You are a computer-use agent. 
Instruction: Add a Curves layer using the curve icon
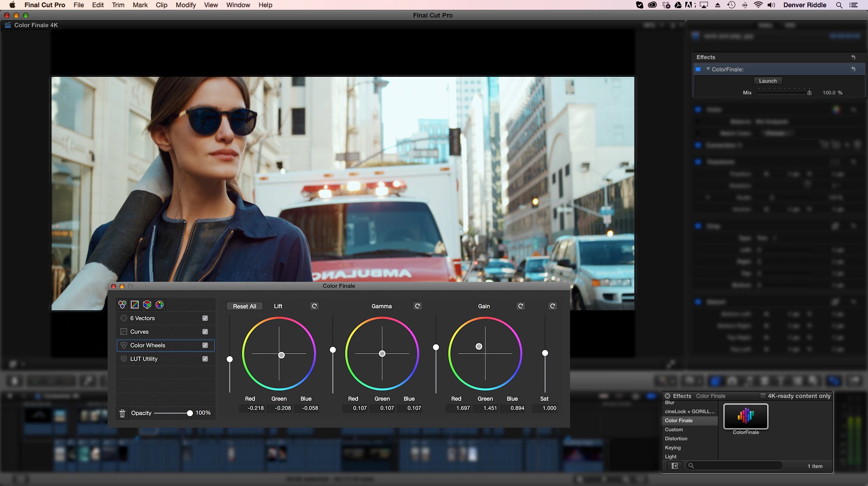pos(135,305)
